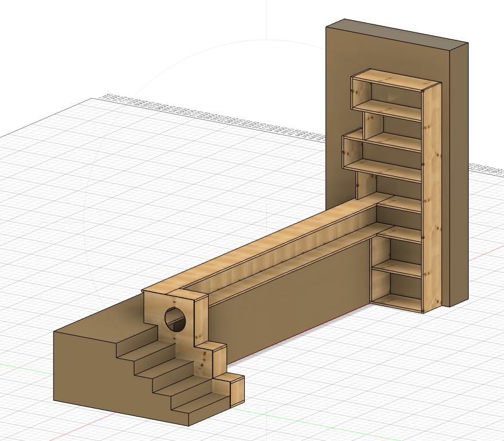Select the small wooden box at the stair base
The image size is (504, 441).
pos(237,390)
